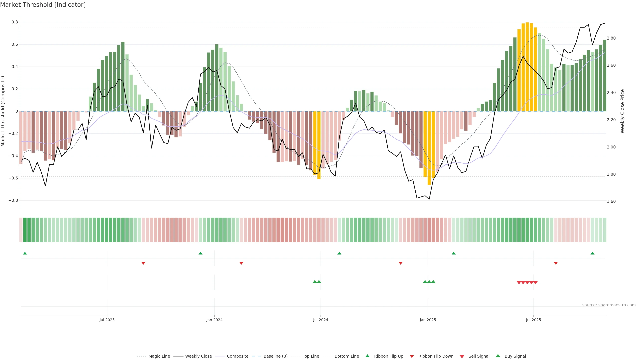Toggle the Top Line legend entry
This screenshot has height=362, width=644.
coord(311,356)
